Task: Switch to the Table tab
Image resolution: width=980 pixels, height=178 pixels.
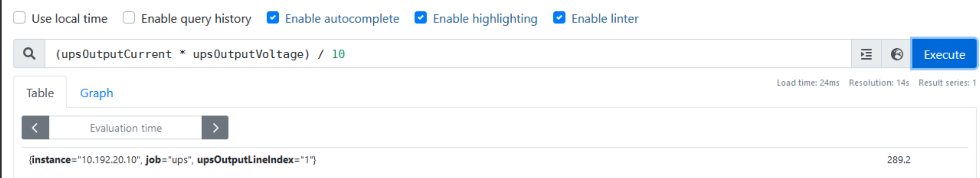Action: click(40, 93)
